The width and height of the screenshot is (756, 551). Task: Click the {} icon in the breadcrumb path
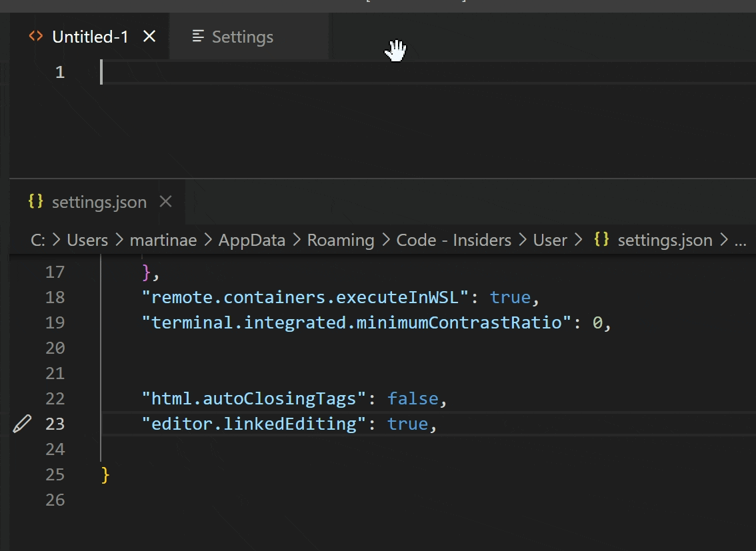601,240
